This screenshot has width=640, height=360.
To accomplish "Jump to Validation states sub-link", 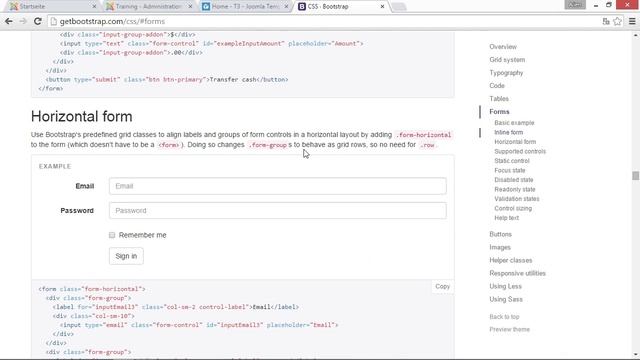I will click(517, 199).
